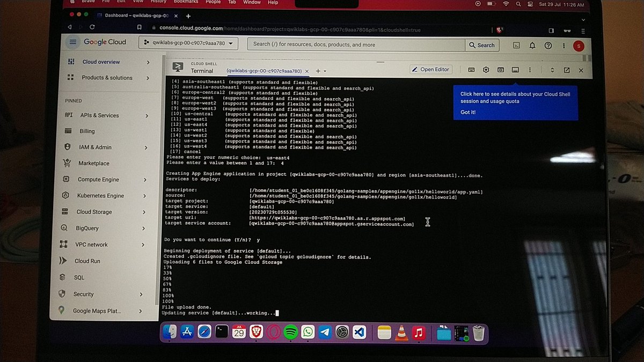Open the project selector dropdown qwiklabs-gcp-00
This screenshot has width=644, height=362.
[188, 42]
